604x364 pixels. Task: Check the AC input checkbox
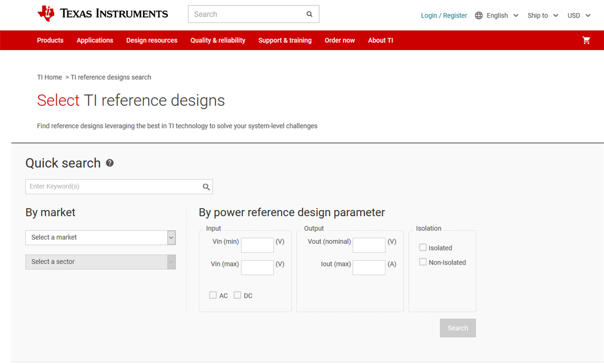[x=213, y=295]
